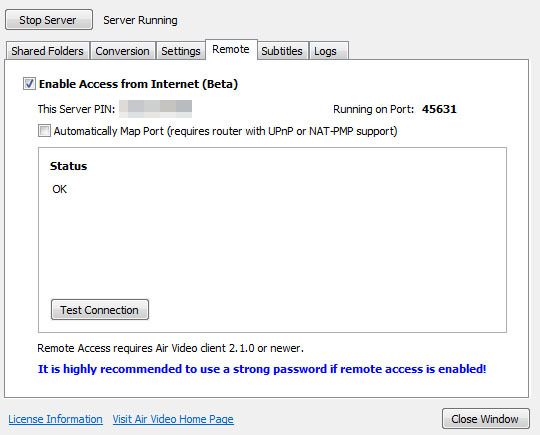Stop the running server
This screenshot has width=540, height=435.
pyautogui.click(x=49, y=20)
